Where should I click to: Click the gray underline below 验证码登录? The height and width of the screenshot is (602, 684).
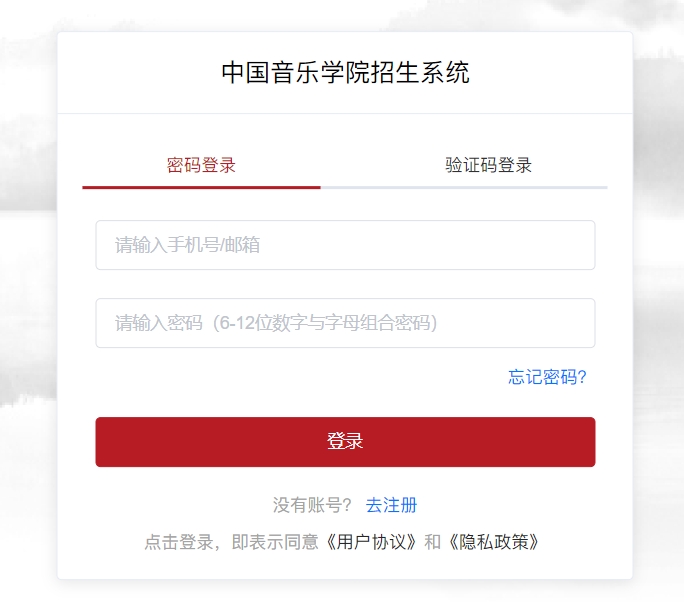(x=464, y=187)
